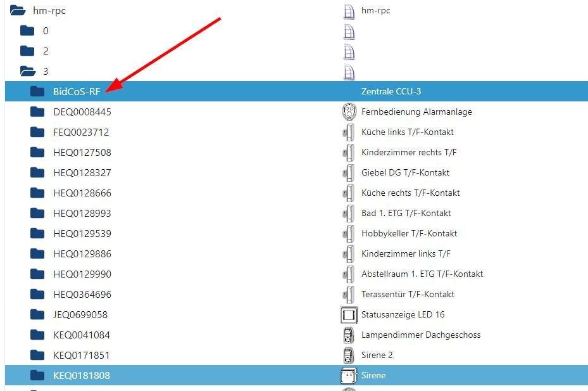This screenshot has width=588, height=391.
Task: Click the Terassentür T/F-Kontakt sensor icon
Action: 349,294
